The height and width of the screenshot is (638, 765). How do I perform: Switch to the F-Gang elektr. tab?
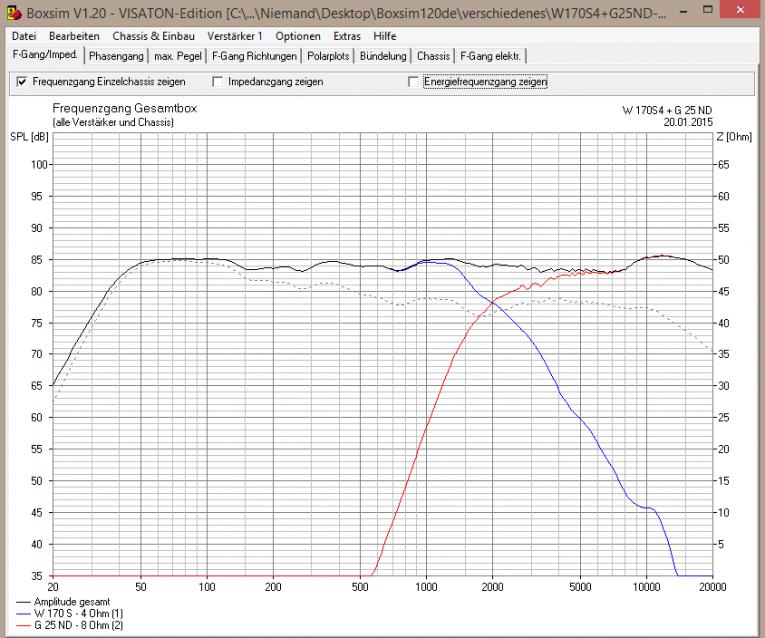coord(490,56)
